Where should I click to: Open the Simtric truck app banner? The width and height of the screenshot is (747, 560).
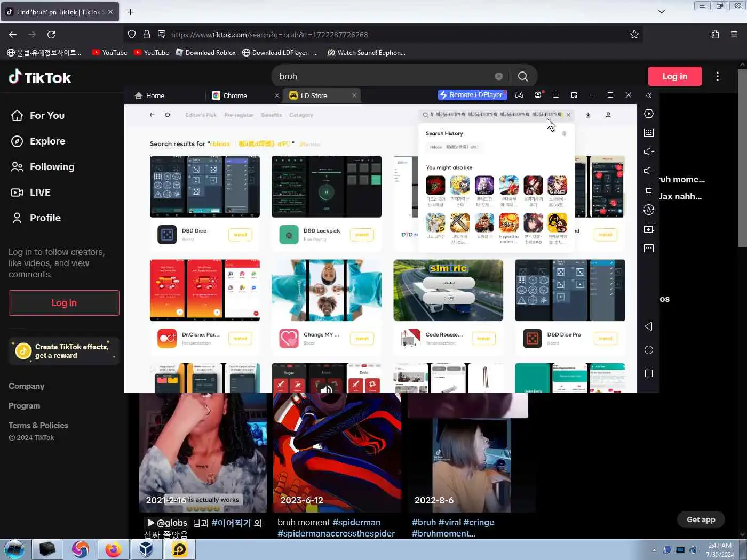click(448, 290)
